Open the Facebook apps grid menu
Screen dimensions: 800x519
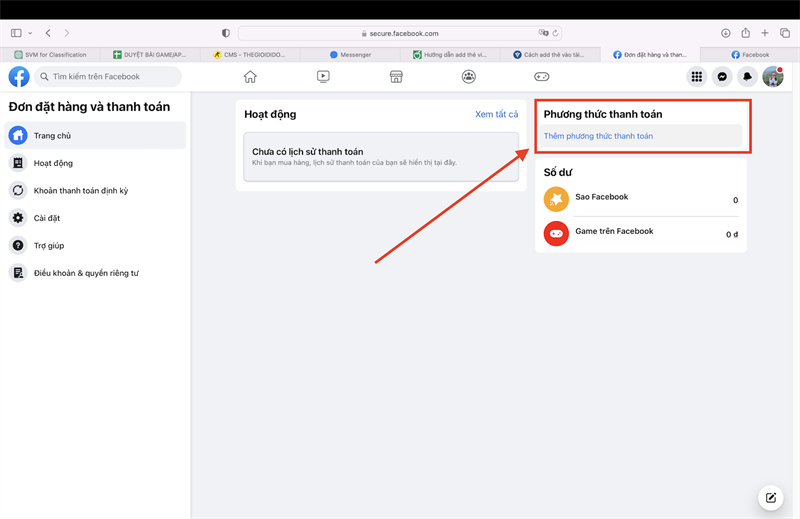pyautogui.click(x=697, y=77)
